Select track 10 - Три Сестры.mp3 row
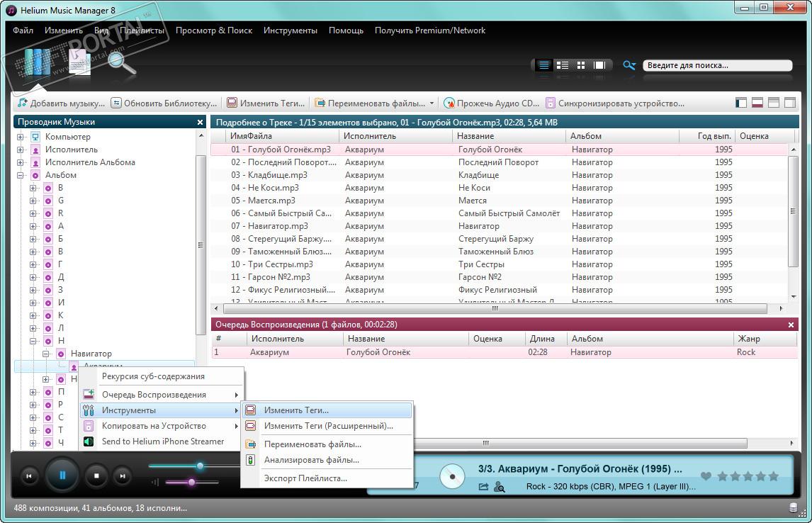Viewport: 812px width, 523px height. pyautogui.click(x=500, y=264)
